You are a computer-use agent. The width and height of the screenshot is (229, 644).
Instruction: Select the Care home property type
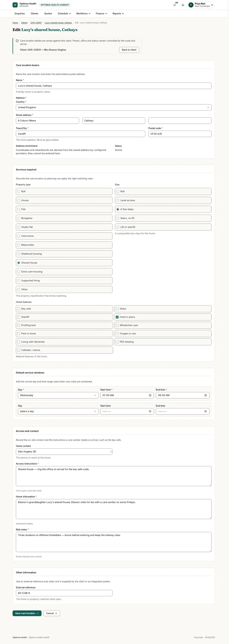click(64, 236)
